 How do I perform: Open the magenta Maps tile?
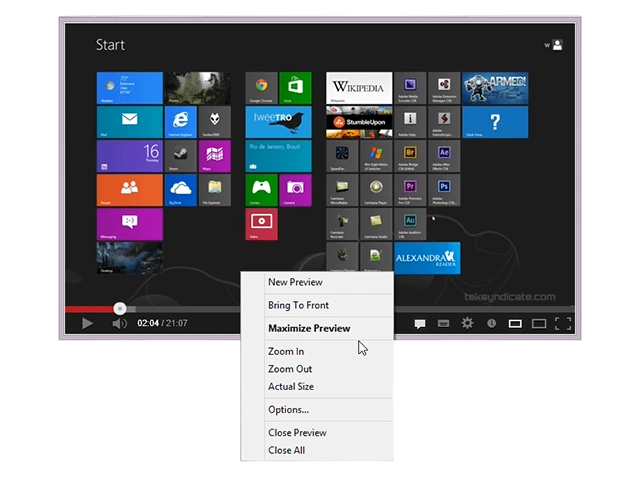(x=215, y=156)
